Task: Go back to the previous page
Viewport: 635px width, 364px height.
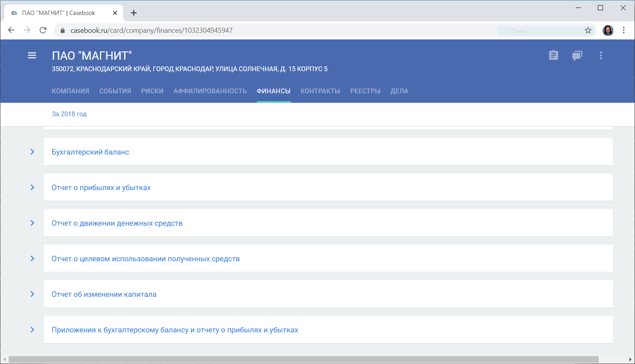Action: click(x=11, y=30)
